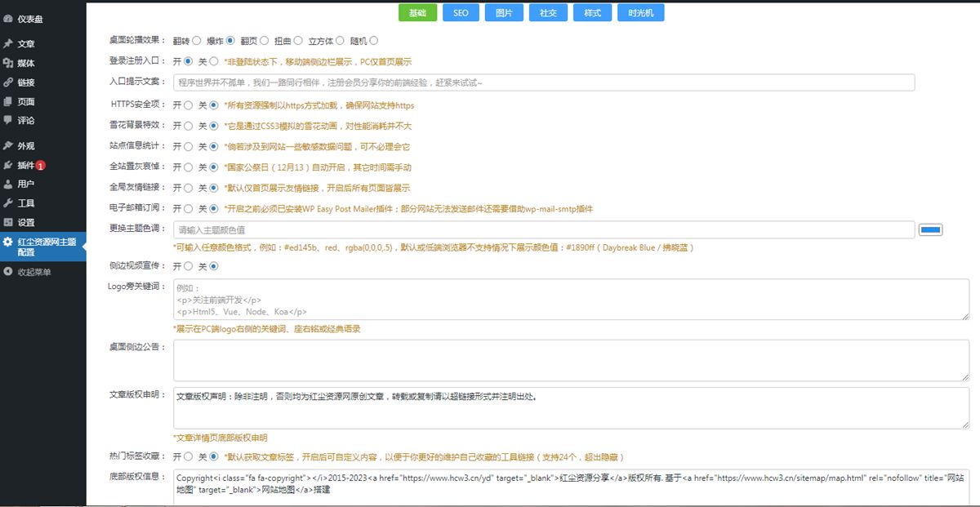Select the 翻页 carousel effect radio

click(x=265, y=41)
